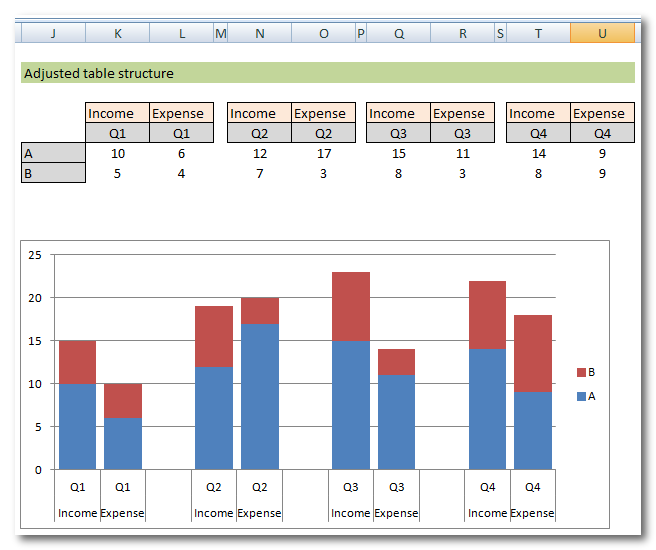The image size is (656, 550).
Task: Select red segment of Q3 Income bar
Action: tap(351, 306)
